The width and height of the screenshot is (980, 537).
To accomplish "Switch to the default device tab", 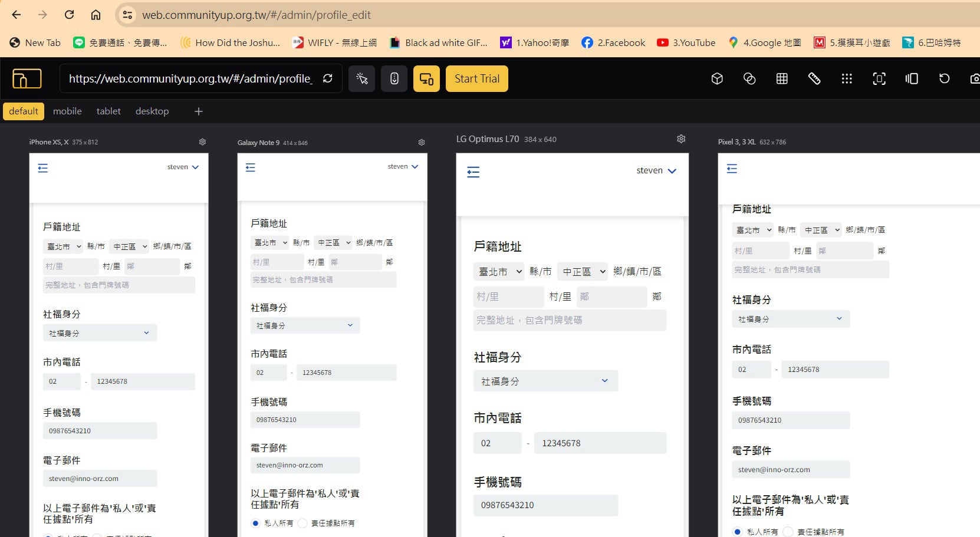I will (x=24, y=111).
